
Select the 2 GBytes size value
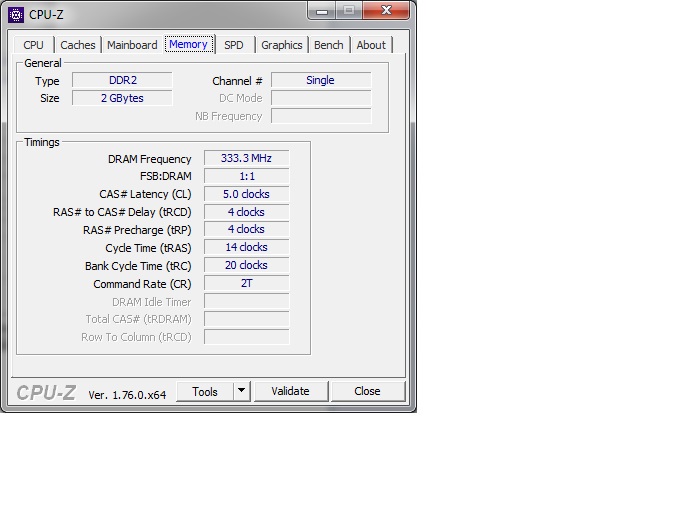coord(123,98)
